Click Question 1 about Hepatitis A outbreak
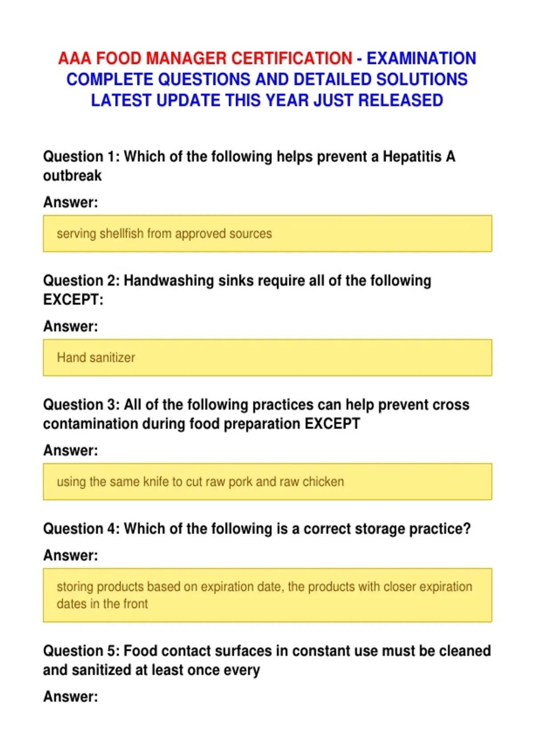 (249, 166)
